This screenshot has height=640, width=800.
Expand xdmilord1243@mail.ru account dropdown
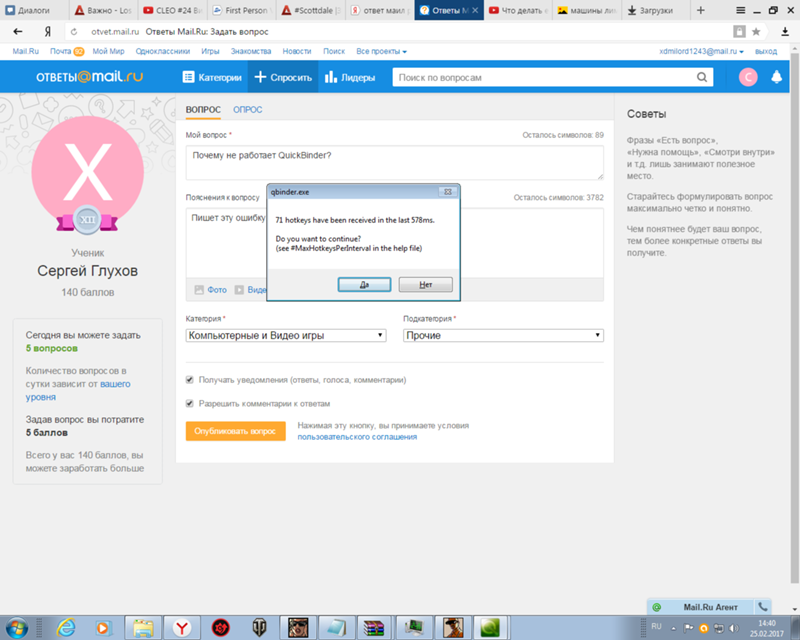tap(701, 51)
